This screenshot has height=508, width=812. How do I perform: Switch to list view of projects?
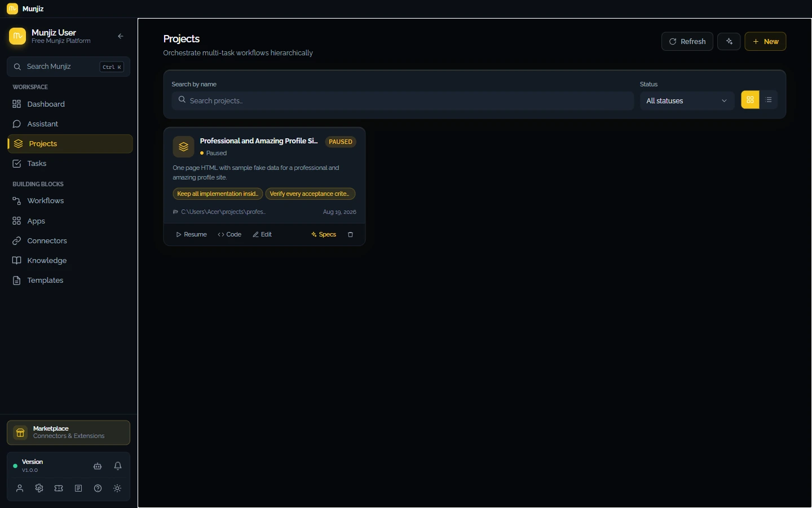(769, 100)
